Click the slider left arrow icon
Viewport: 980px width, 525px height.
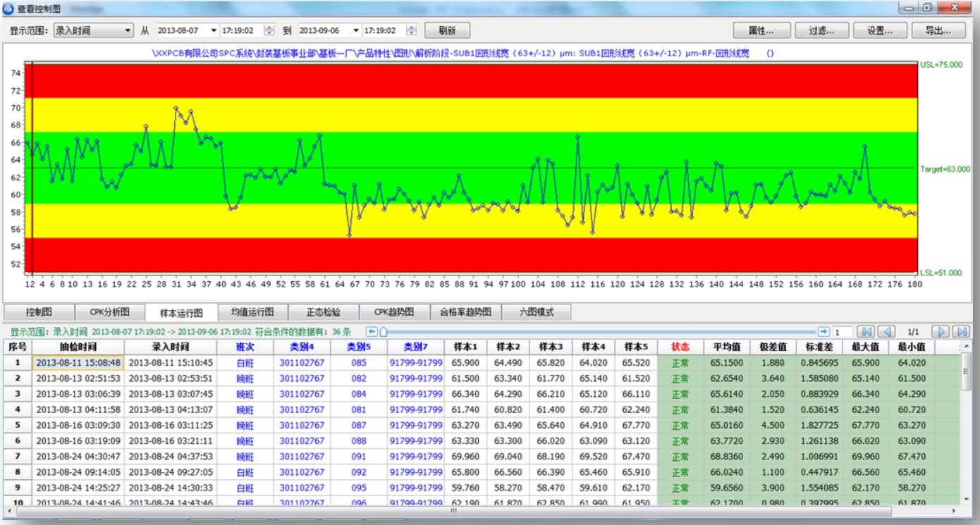372,331
